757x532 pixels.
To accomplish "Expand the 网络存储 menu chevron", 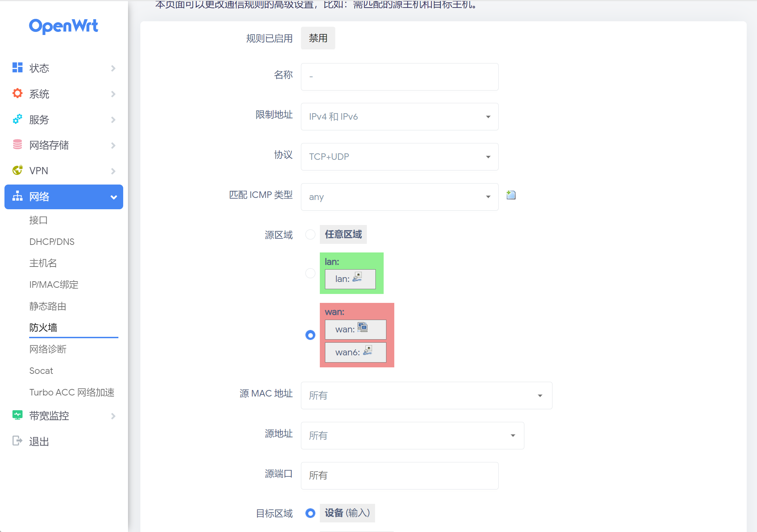I will coord(113,145).
